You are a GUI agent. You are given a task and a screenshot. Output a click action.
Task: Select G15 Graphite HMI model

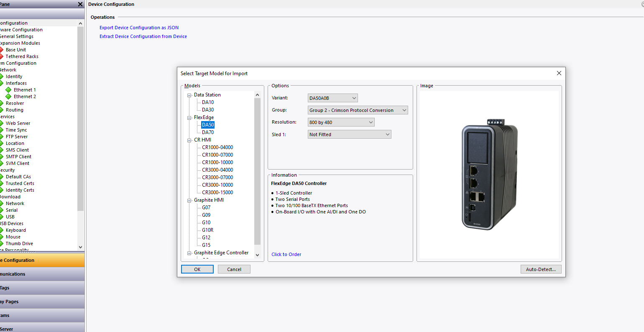pos(206,245)
